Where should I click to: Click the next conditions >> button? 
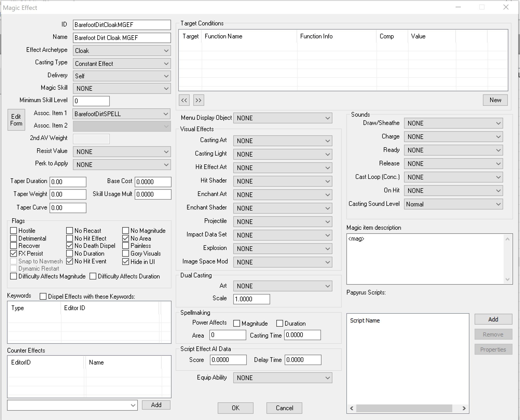click(x=199, y=100)
